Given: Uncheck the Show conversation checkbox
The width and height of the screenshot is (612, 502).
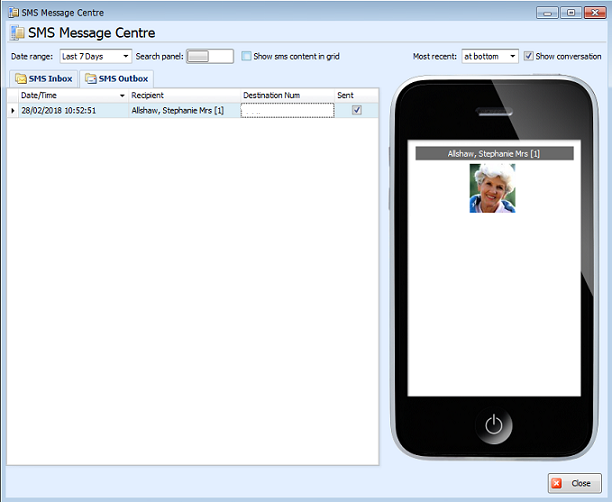Looking at the screenshot, I should coord(529,57).
